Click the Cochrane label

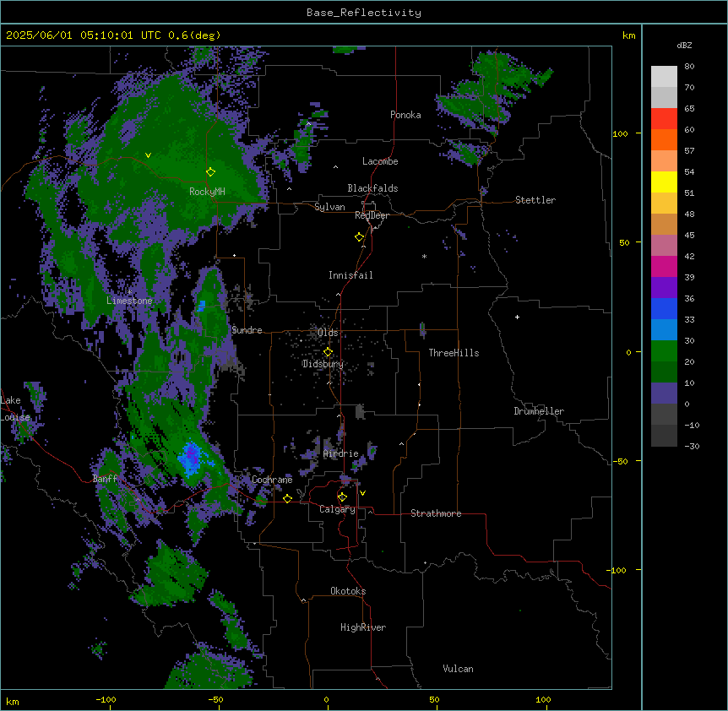tap(272, 480)
